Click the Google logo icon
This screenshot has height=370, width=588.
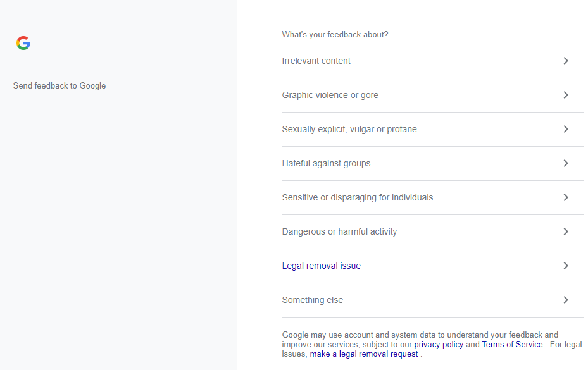pos(23,43)
